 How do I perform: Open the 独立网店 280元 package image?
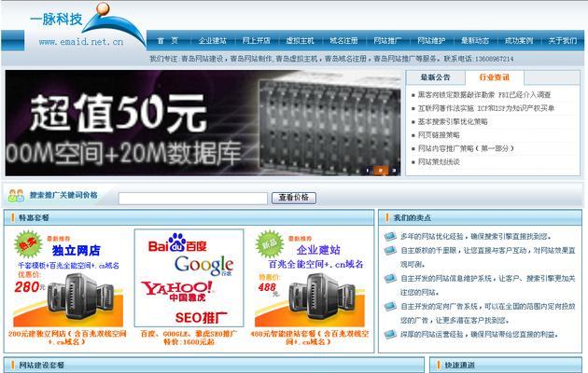coord(68,278)
